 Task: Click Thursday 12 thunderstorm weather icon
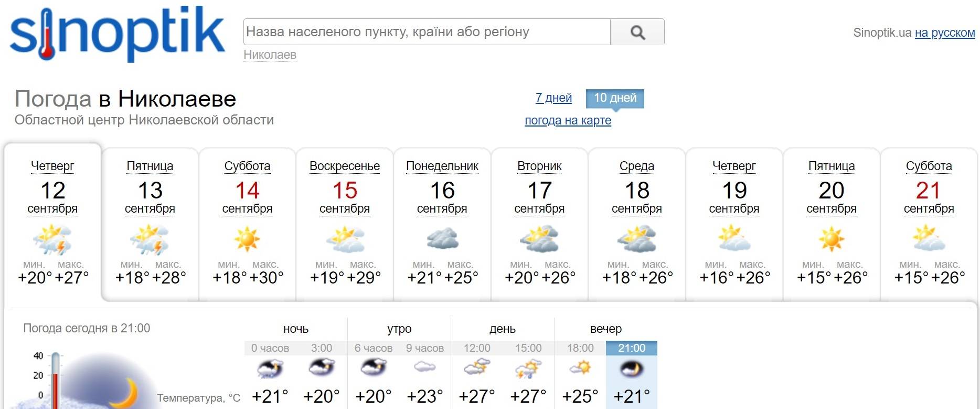point(52,239)
